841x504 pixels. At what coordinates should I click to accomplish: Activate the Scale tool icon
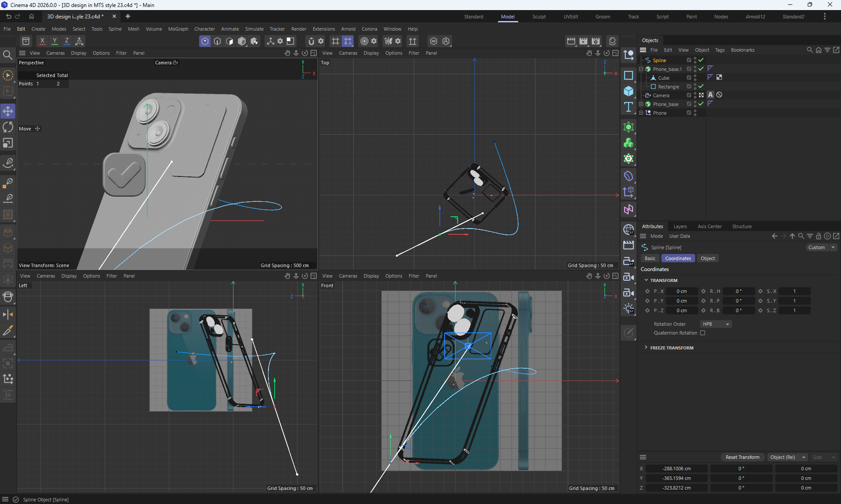tap(8, 143)
